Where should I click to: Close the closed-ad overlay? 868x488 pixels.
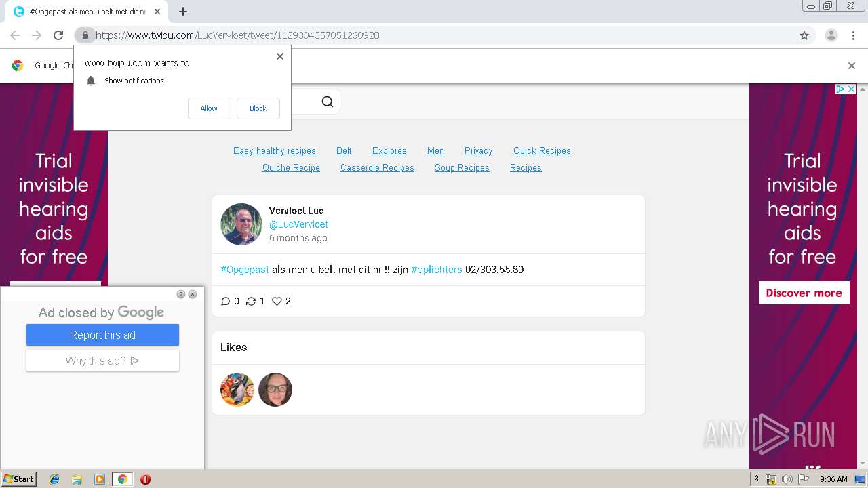tap(193, 294)
